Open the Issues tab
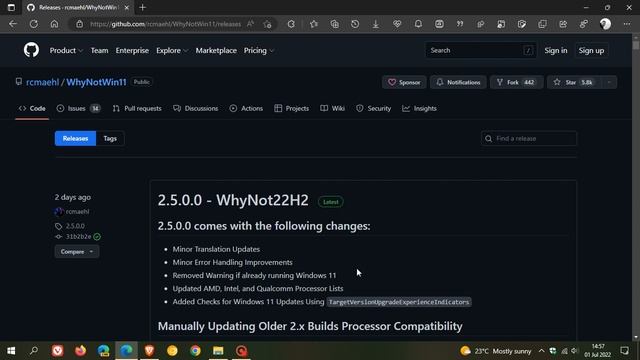Screen dimensions: 640x360 tap(78, 108)
